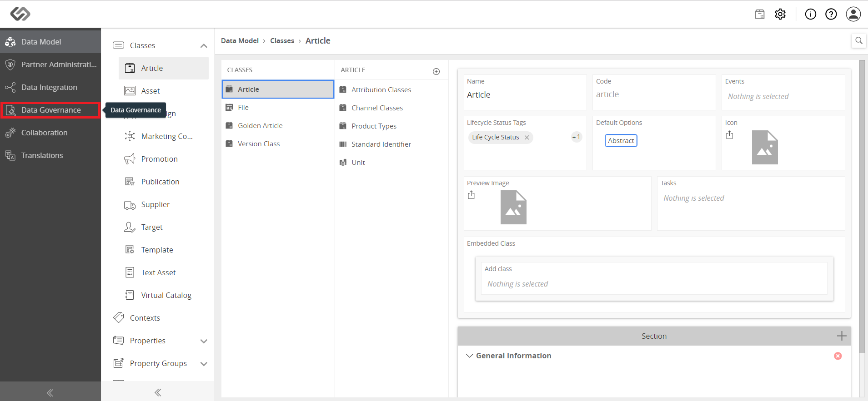Screen dimensions: 868x401
Task: Open the user profile icon
Action: [x=853, y=14]
